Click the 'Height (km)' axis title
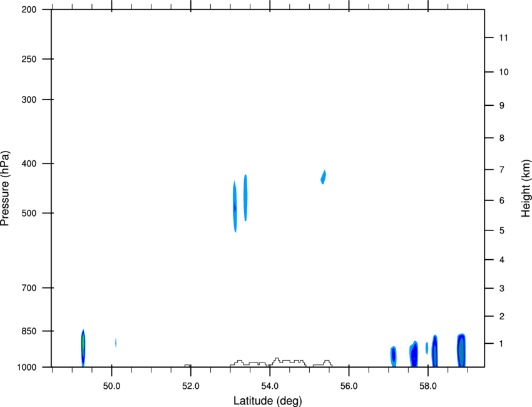This screenshot has height=407, width=532. [x=526, y=188]
